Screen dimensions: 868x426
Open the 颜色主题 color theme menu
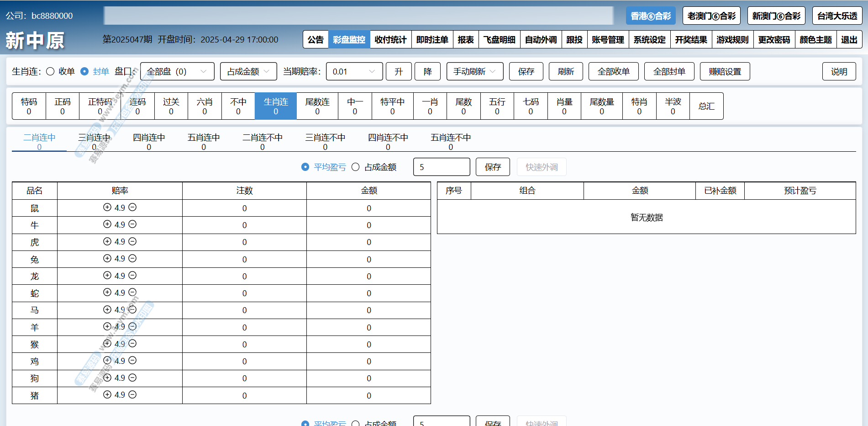point(815,40)
